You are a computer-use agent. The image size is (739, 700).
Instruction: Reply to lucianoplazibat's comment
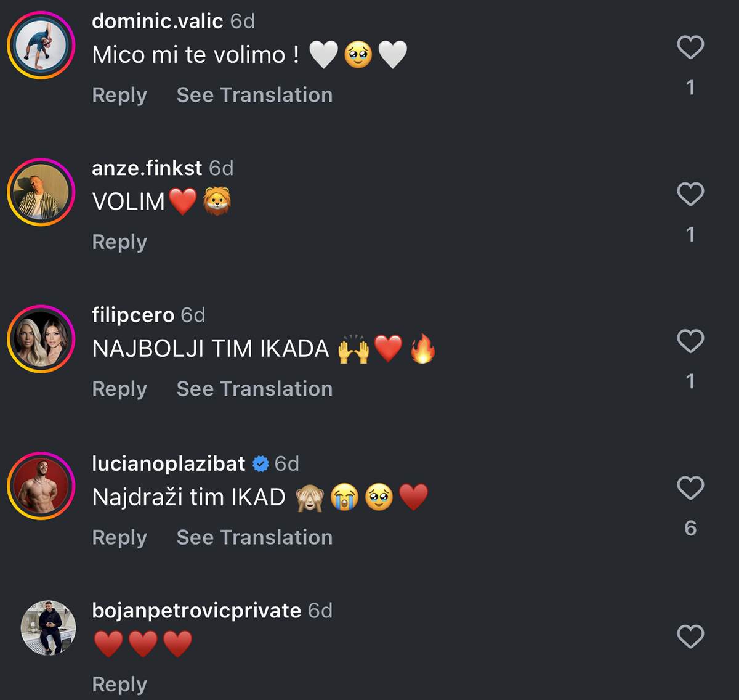(x=119, y=538)
